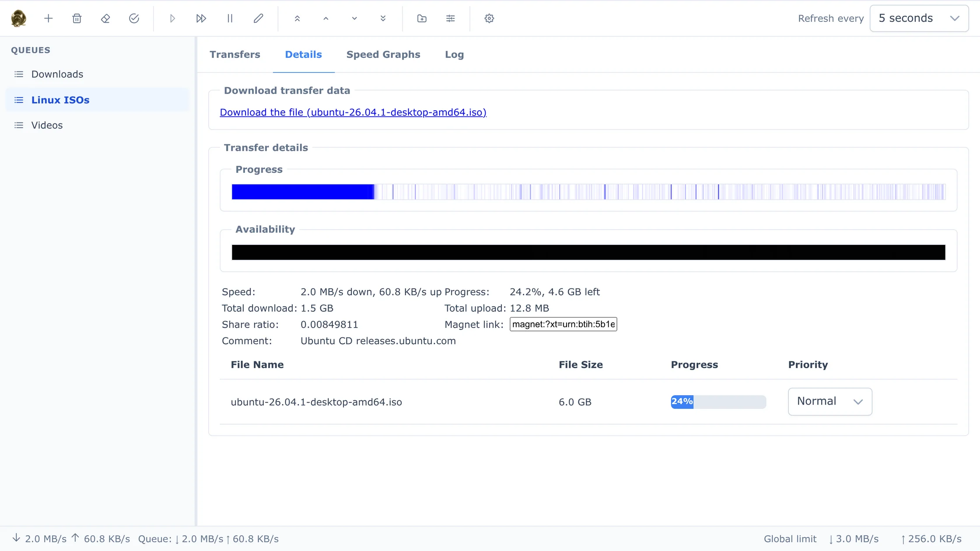Open queue properties sliders icon
Image resolution: width=980 pixels, height=551 pixels.
click(x=450, y=18)
